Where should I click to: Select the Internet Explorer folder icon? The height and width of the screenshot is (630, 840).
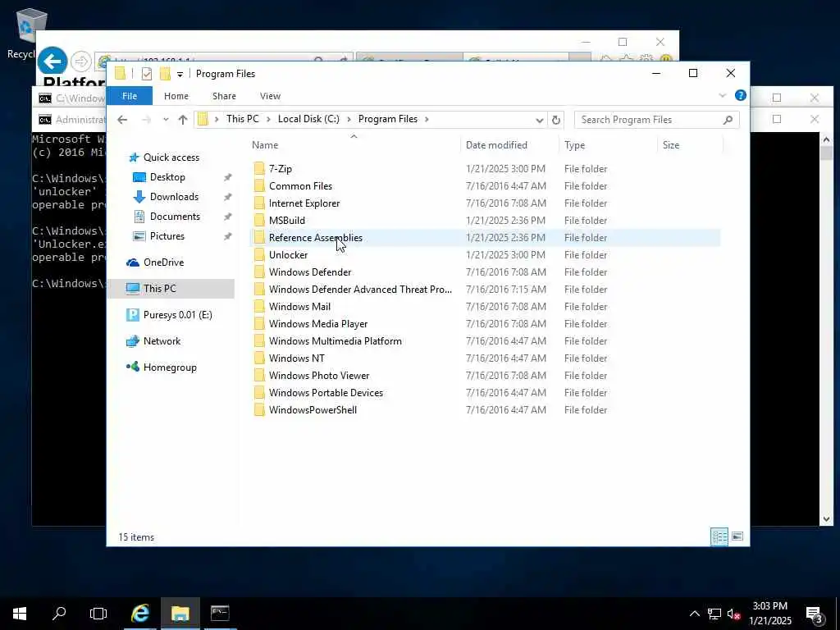(259, 203)
